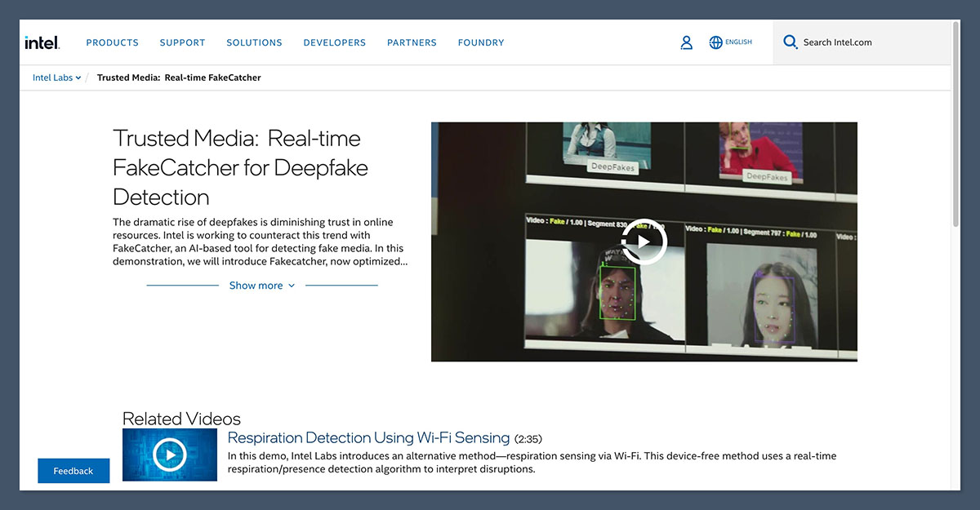Play the FakeCatcher main video
980x510 pixels.
[644, 242]
